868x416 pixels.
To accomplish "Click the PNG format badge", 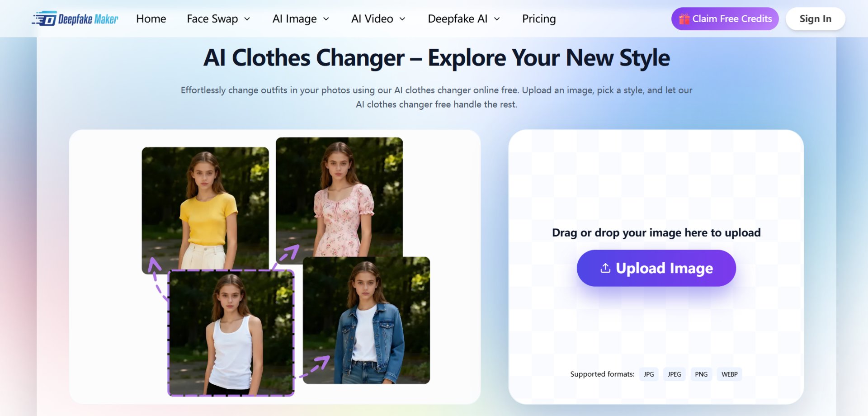I will [701, 374].
